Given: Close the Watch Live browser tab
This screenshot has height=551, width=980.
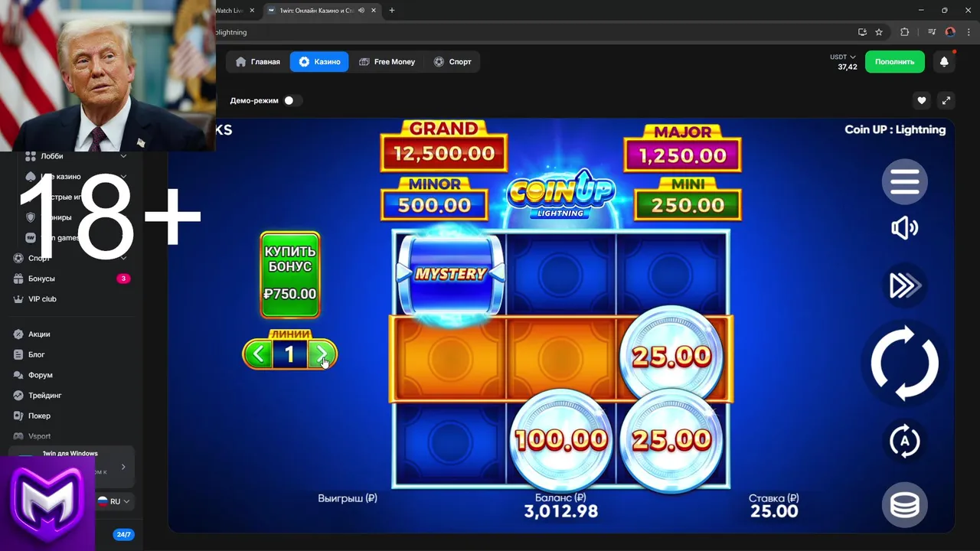Looking at the screenshot, I should 252,10.
